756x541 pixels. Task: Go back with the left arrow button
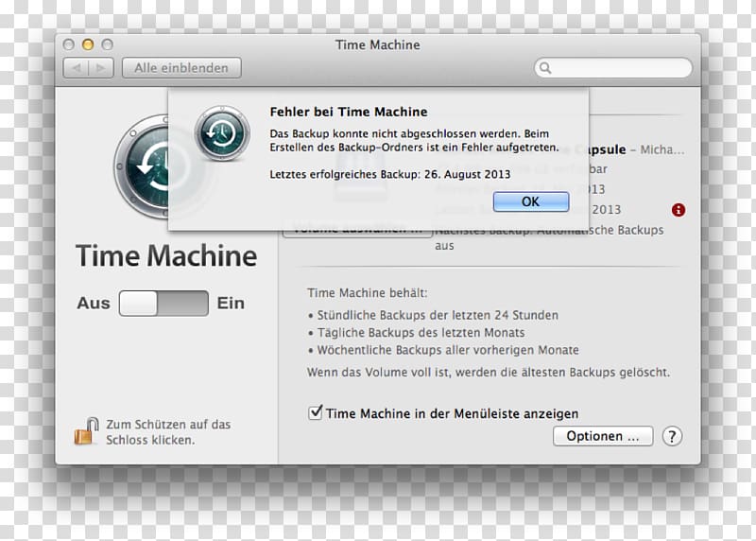pos(77,68)
